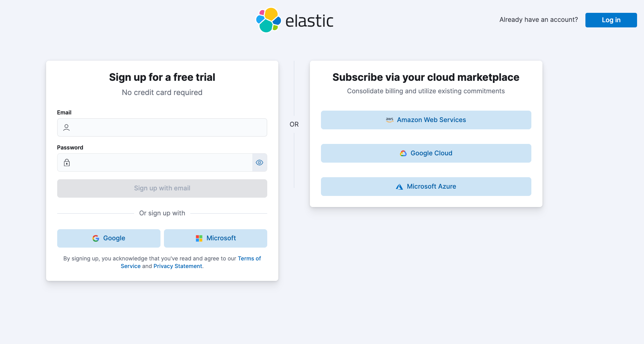Sign up with Microsoft button
The image size is (644, 344).
[x=216, y=238]
